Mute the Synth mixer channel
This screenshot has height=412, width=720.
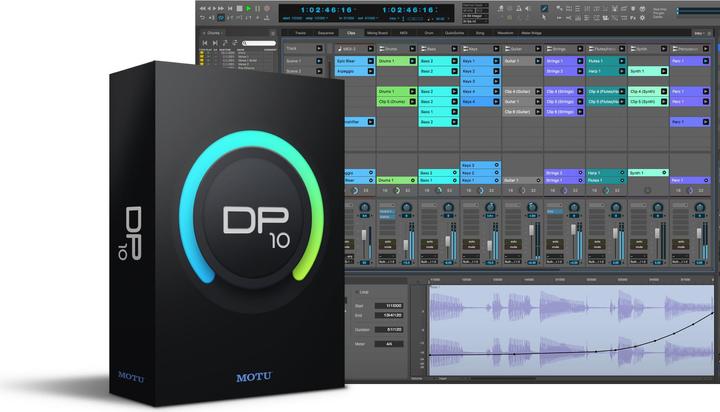639,247
